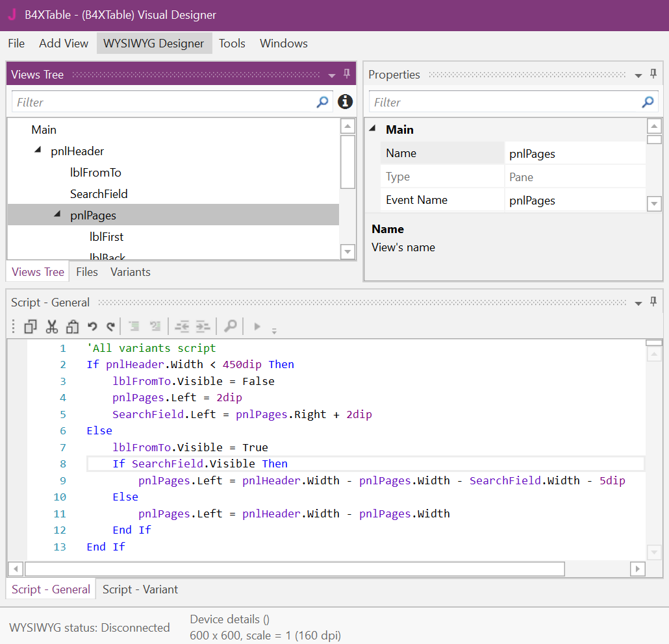This screenshot has height=644, width=669.
Task: Click the Cut scissors icon
Action: click(x=52, y=327)
